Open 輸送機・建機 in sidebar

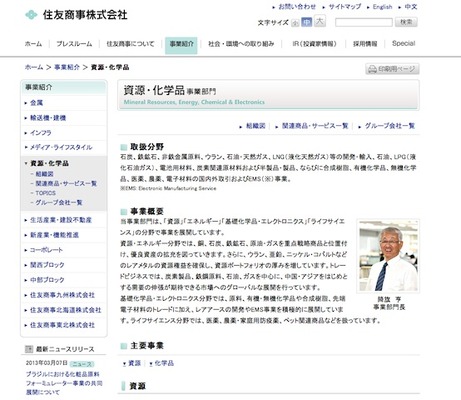tap(48, 118)
